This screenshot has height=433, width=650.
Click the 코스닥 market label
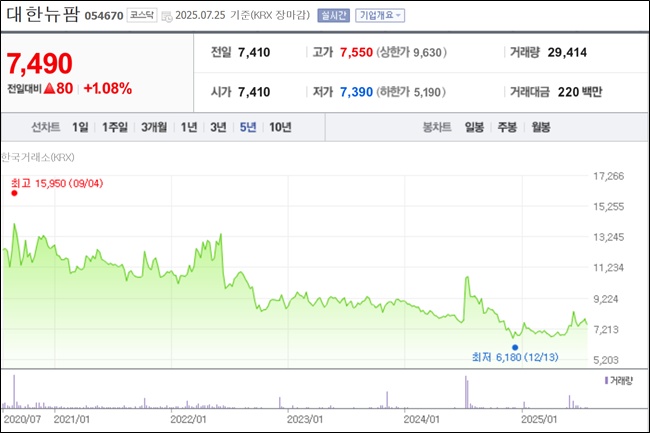click(x=142, y=15)
